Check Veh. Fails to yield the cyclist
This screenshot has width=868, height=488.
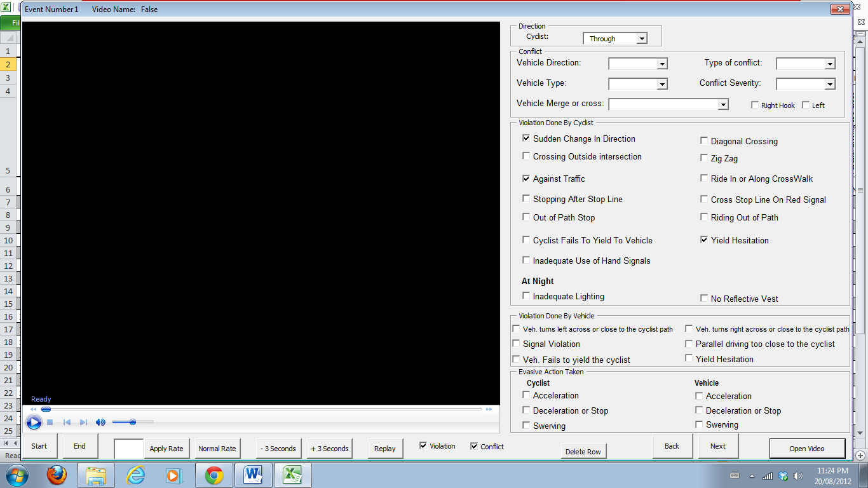(516, 359)
